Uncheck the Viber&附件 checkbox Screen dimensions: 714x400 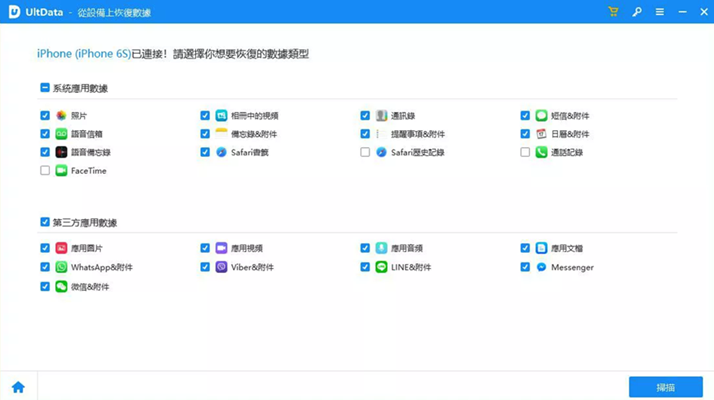click(205, 267)
